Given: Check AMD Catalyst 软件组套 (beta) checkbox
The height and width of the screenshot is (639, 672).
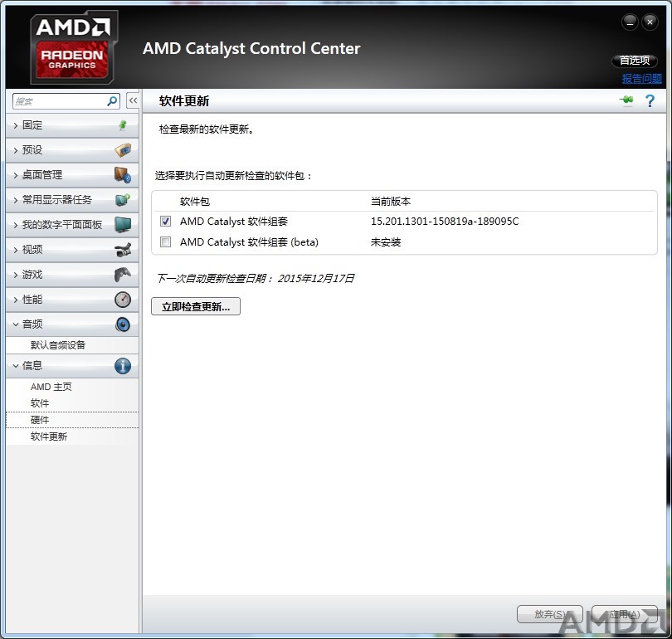Looking at the screenshot, I should 165,242.
